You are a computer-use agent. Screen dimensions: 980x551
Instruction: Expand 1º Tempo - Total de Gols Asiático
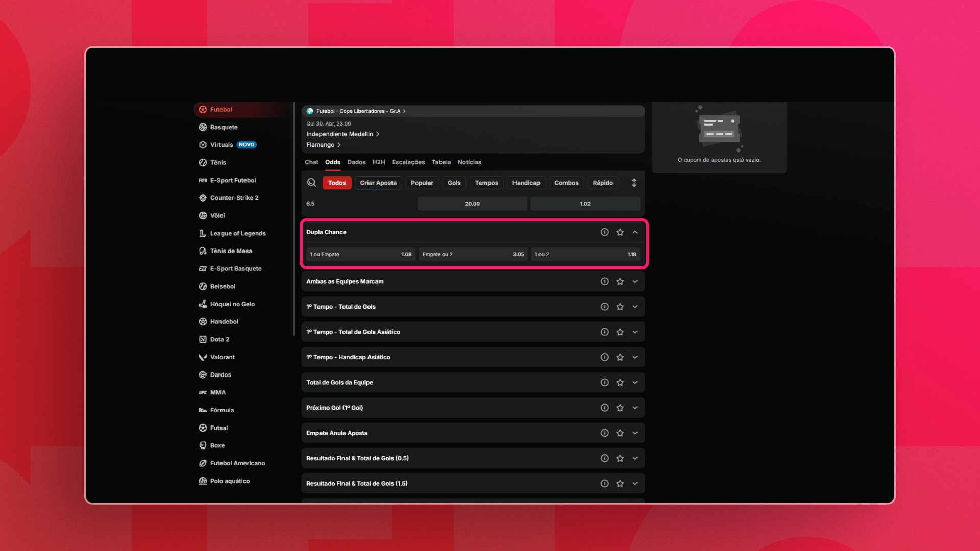(x=635, y=332)
